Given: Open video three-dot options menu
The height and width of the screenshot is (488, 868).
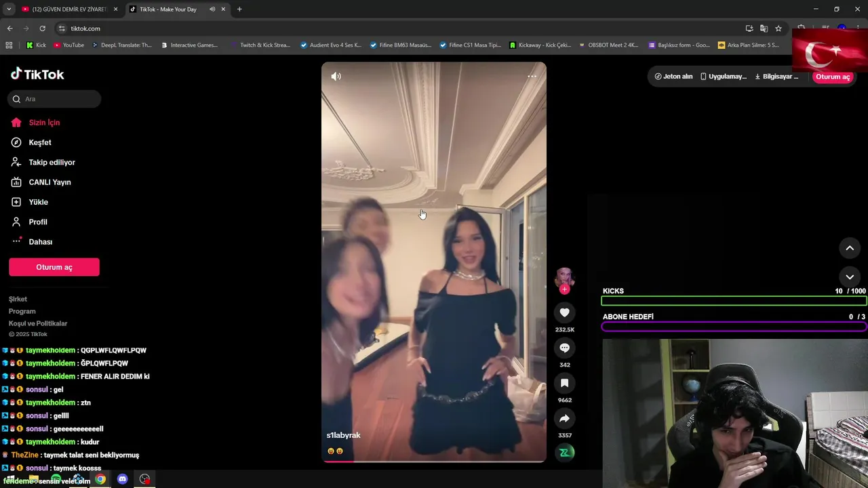Looking at the screenshot, I should [x=532, y=77].
